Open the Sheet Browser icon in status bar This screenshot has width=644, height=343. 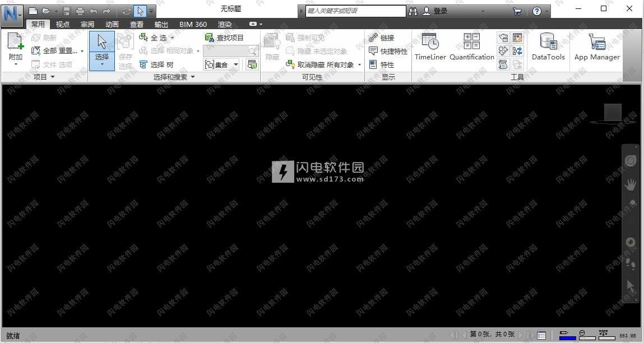541,336
